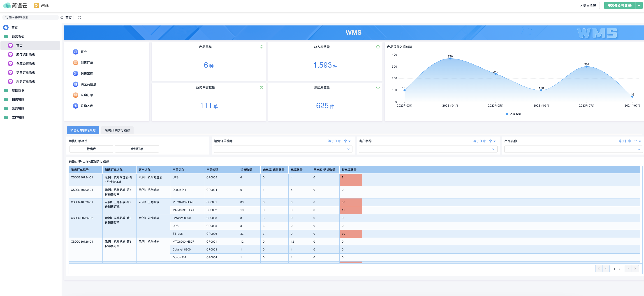Expand the 基础数据 folder
644x296 pixels.
[18, 91]
